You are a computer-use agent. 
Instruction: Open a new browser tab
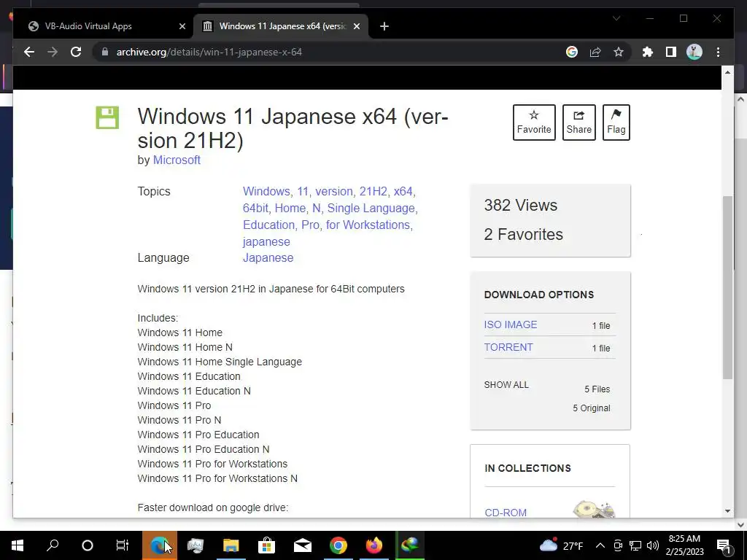click(x=384, y=26)
